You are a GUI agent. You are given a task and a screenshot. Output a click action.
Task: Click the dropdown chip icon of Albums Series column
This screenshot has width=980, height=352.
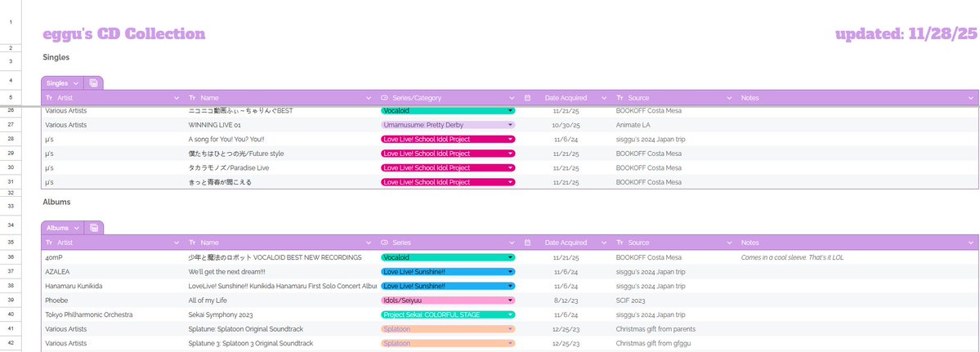384,243
